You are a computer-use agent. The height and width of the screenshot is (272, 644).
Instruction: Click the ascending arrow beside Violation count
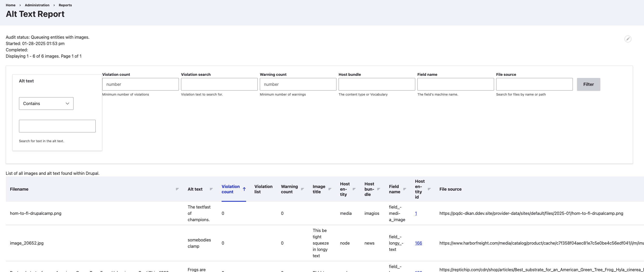pos(244,189)
